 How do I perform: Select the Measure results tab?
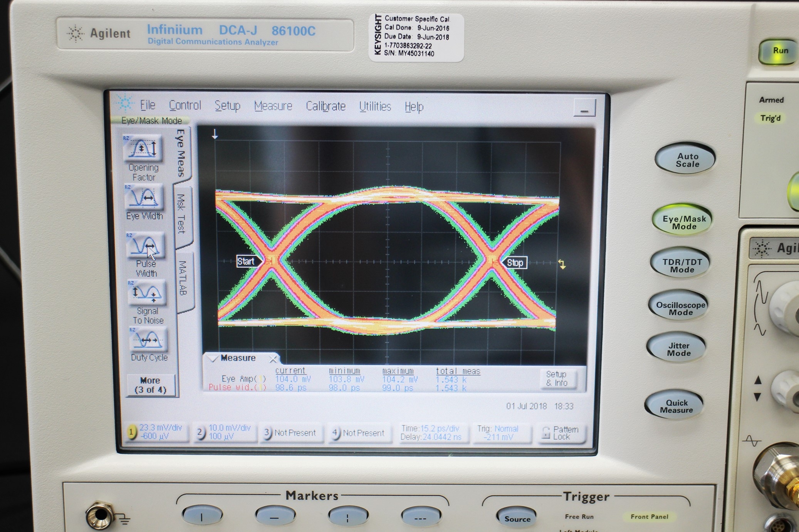238,358
